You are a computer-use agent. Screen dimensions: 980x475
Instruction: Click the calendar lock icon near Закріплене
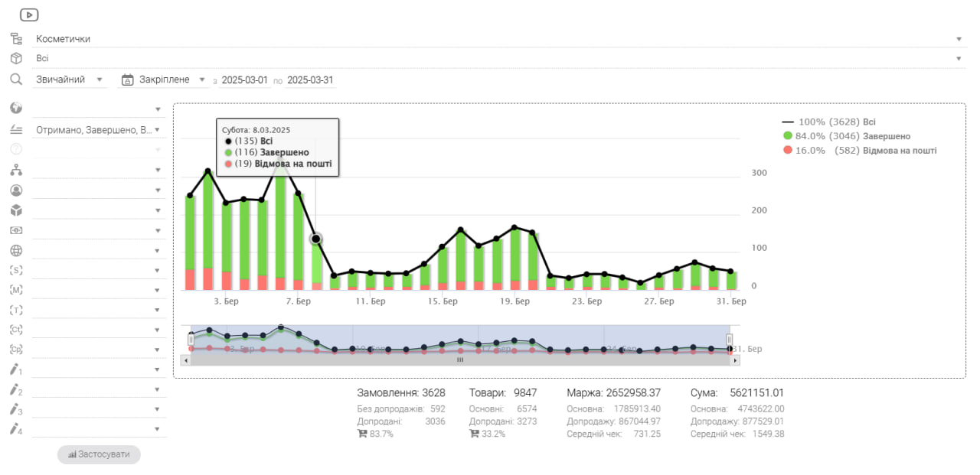[128, 80]
